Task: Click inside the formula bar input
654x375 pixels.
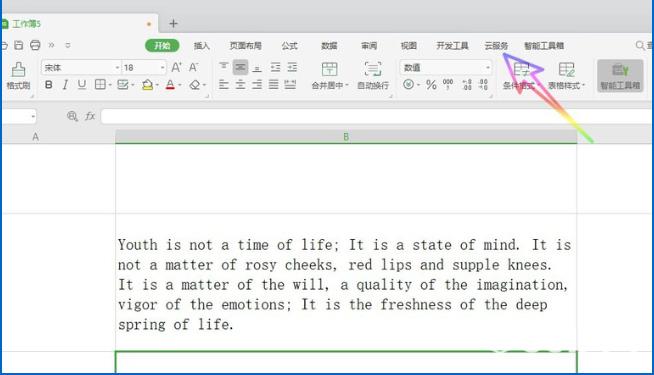Action: [x=375, y=116]
